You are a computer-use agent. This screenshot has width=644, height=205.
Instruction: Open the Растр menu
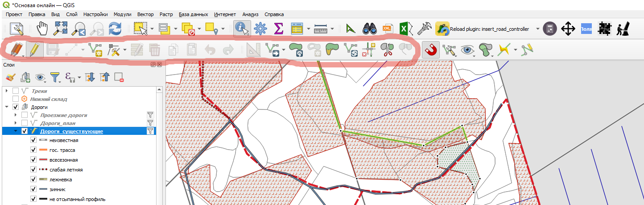[x=166, y=14]
